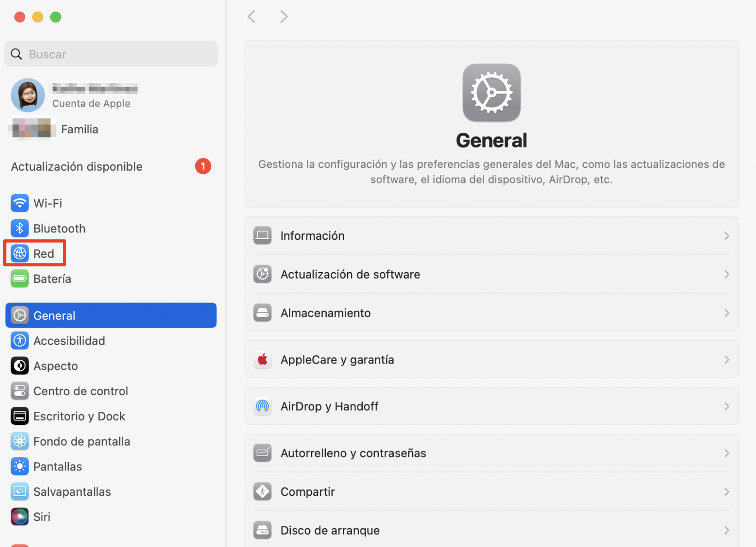
Task: Open the Compartir disclosure chevron
Action: click(726, 491)
